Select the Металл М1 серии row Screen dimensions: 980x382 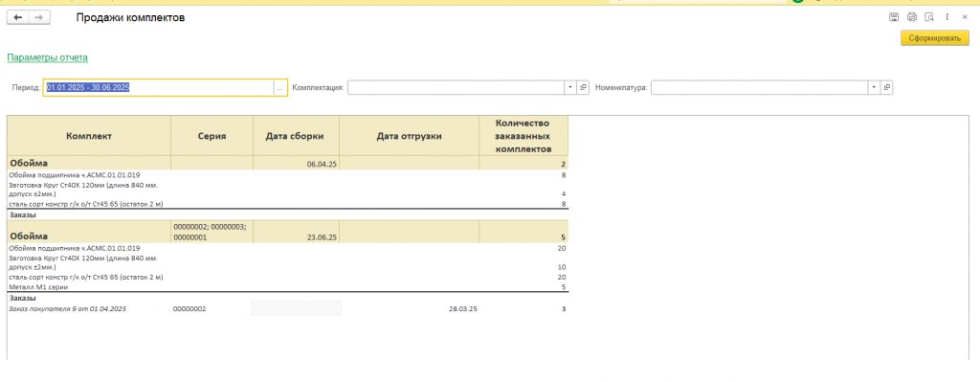tap(287, 287)
